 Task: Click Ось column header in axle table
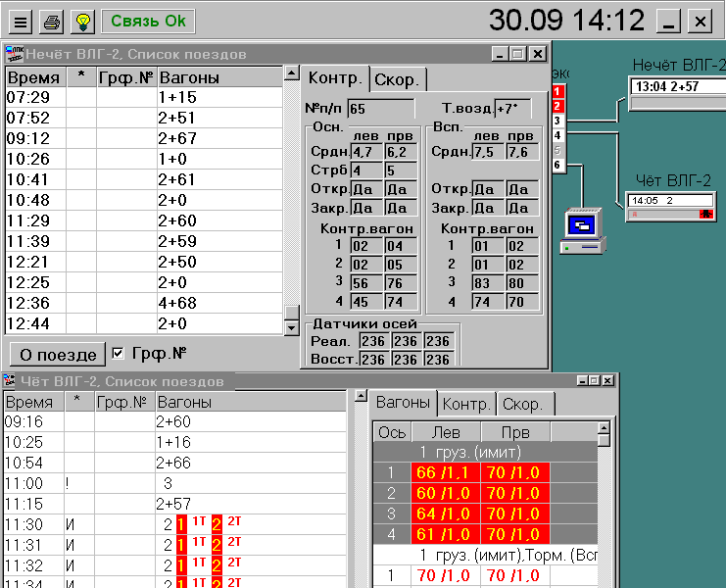392,432
